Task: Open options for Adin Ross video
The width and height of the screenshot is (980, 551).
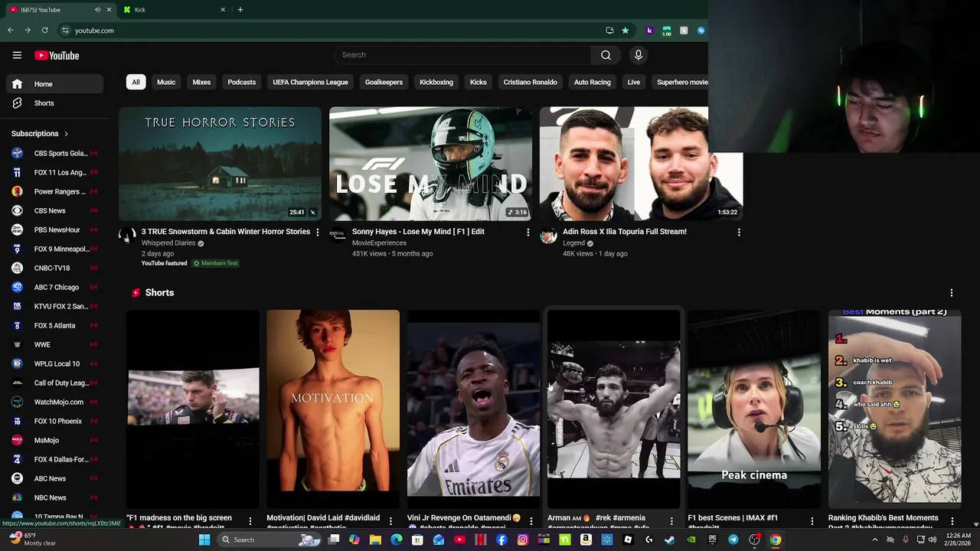Action: click(739, 232)
